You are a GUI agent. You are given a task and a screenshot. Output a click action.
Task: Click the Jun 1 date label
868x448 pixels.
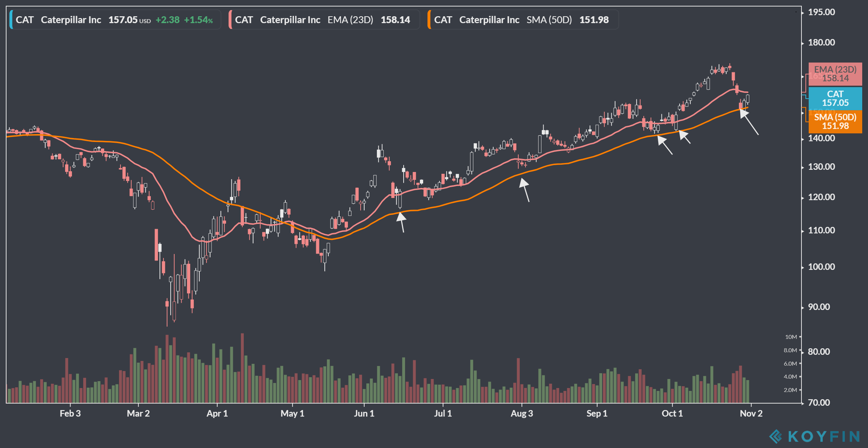click(x=364, y=414)
